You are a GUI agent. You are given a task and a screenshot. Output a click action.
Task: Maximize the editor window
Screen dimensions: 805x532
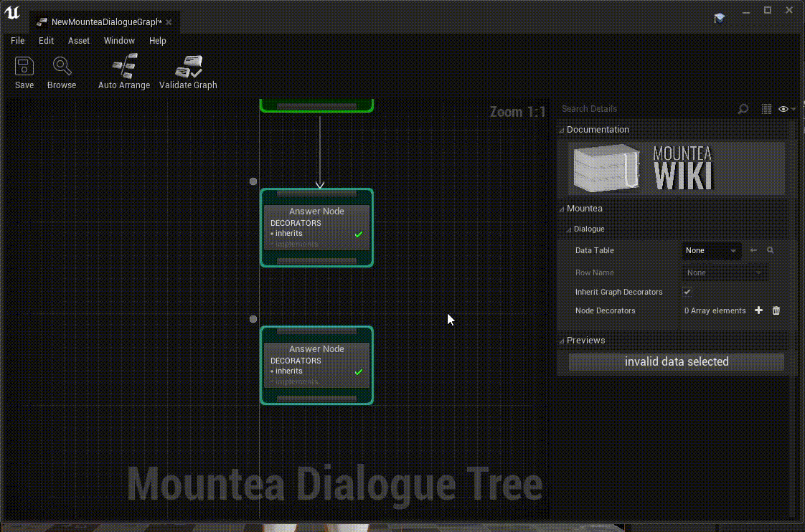click(768, 10)
